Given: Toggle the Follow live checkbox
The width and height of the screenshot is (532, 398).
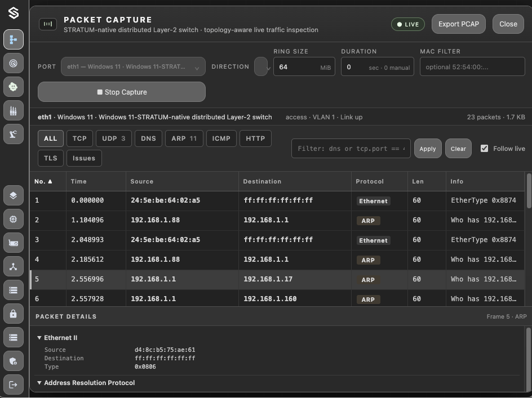Looking at the screenshot, I should [x=484, y=149].
